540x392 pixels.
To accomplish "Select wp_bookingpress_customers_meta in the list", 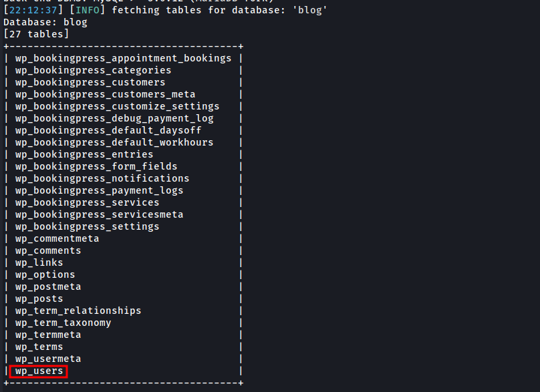I will pos(105,94).
